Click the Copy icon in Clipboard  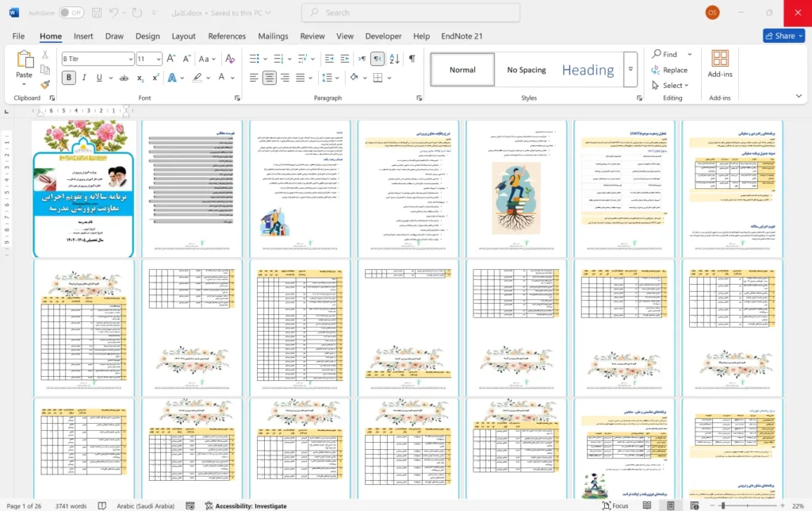[45, 70]
